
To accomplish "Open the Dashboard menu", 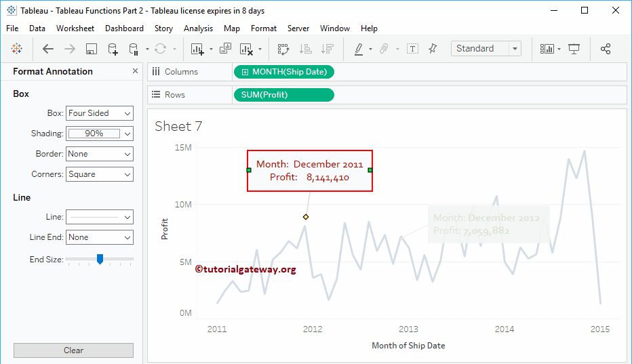I will point(124,28).
